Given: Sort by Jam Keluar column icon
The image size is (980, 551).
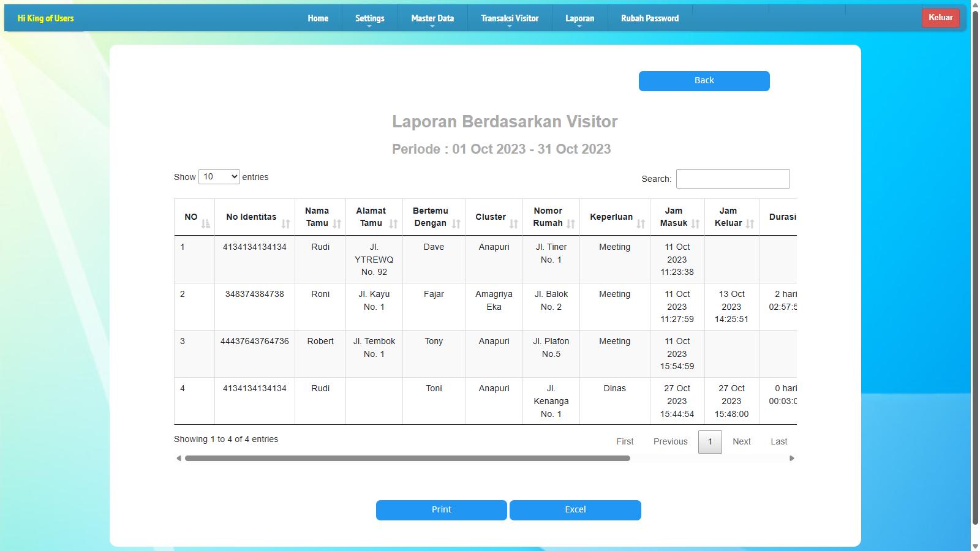Looking at the screenshot, I should [x=750, y=224].
